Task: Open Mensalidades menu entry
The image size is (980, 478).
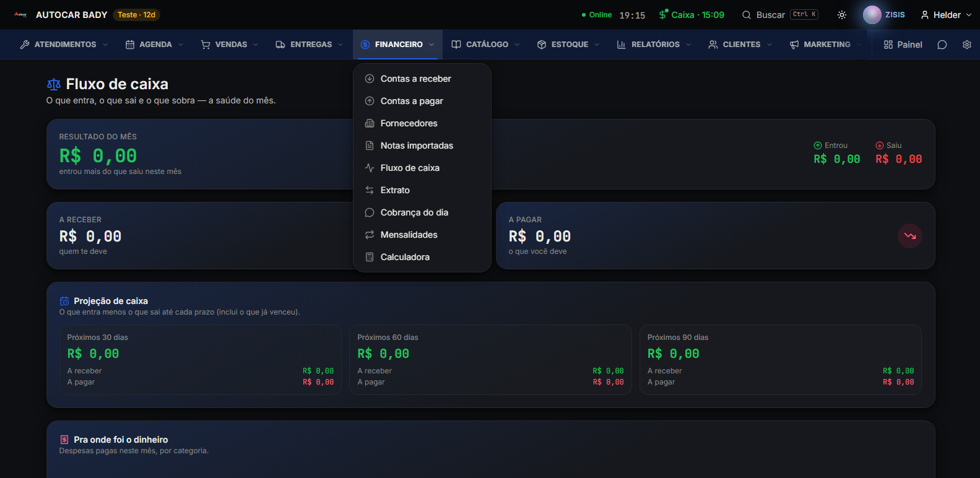Action: (x=422, y=235)
